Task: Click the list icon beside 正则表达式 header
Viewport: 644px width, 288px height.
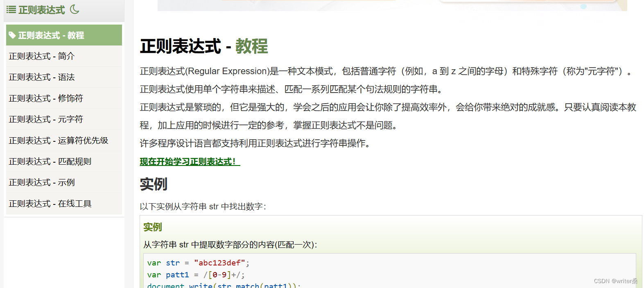Action: coord(11,10)
